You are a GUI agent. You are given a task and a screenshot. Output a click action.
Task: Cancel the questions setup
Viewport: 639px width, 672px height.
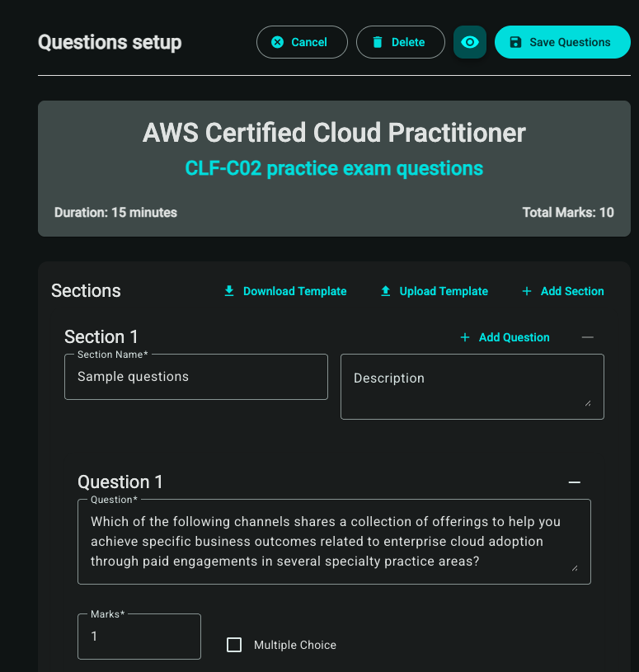click(x=302, y=41)
